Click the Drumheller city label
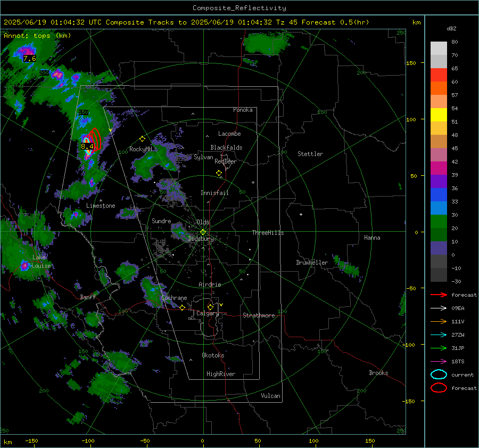Screen dimensions: 479x448 tap(312, 263)
